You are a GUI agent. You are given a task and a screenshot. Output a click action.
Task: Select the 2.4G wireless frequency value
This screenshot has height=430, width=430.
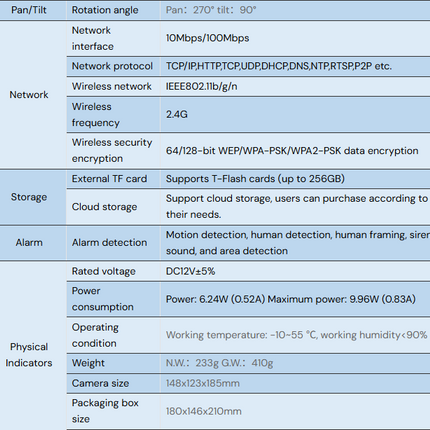(x=177, y=114)
